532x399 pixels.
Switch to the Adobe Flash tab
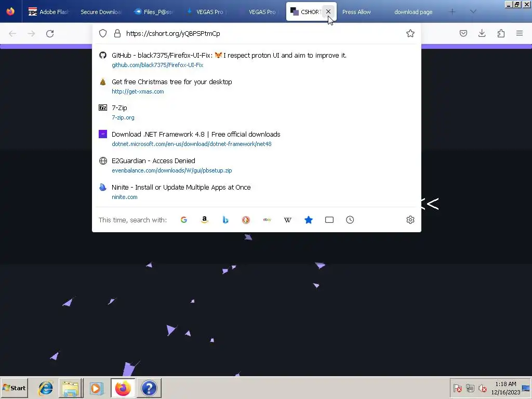coord(50,11)
